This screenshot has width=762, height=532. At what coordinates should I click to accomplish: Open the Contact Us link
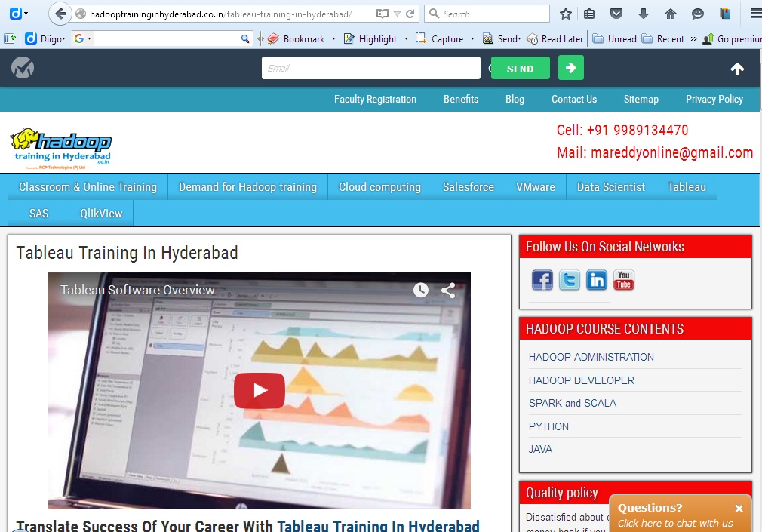[574, 99]
